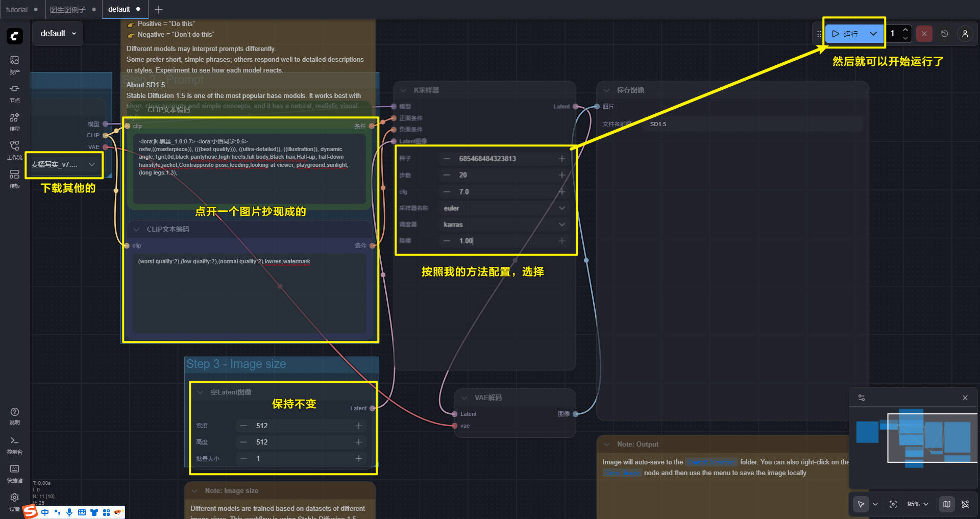This screenshot has height=519, width=980.
Task: Expand the 采样器名称 euler sampler dropdown
Action: [504, 208]
